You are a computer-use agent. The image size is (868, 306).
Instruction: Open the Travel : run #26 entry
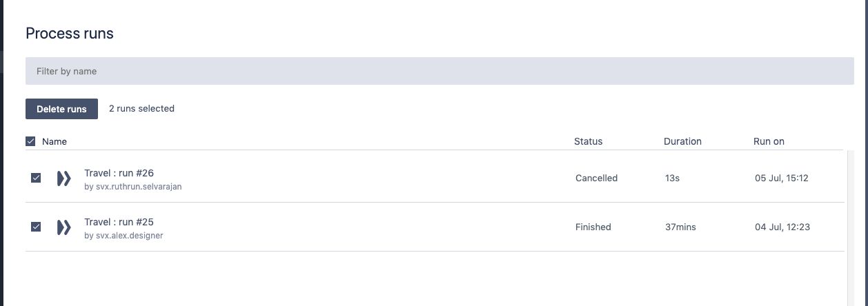pyautogui.click(x=119, y=173)
